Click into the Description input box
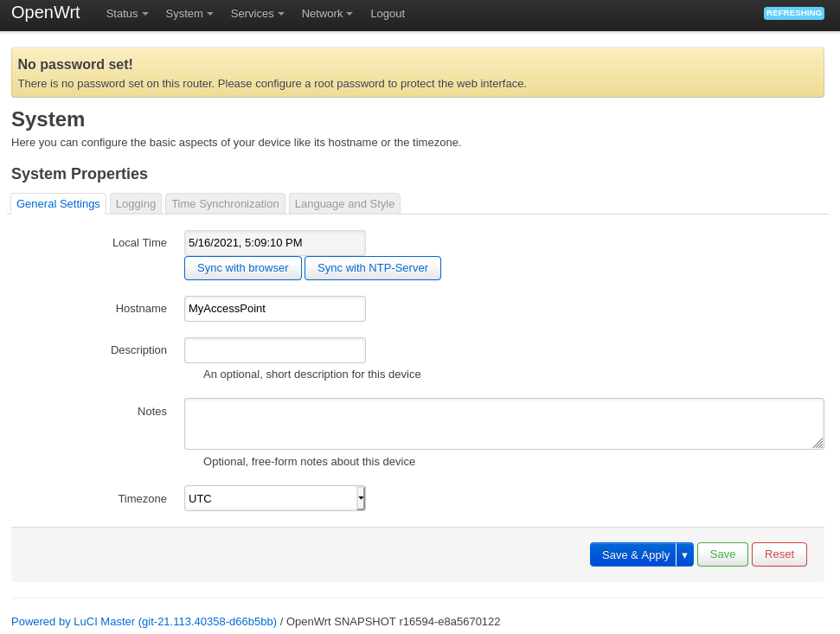 274,350
